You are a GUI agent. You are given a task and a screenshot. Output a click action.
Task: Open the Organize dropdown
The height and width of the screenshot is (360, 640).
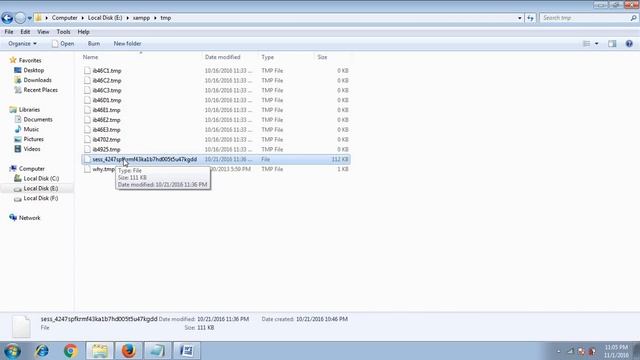[22, 44]
